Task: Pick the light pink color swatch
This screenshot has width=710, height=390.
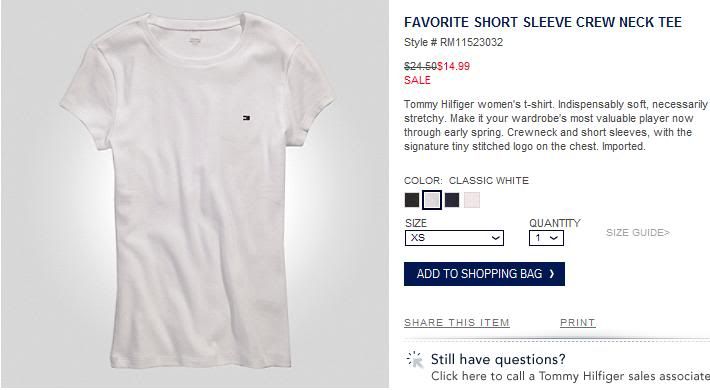Action: 472,200
